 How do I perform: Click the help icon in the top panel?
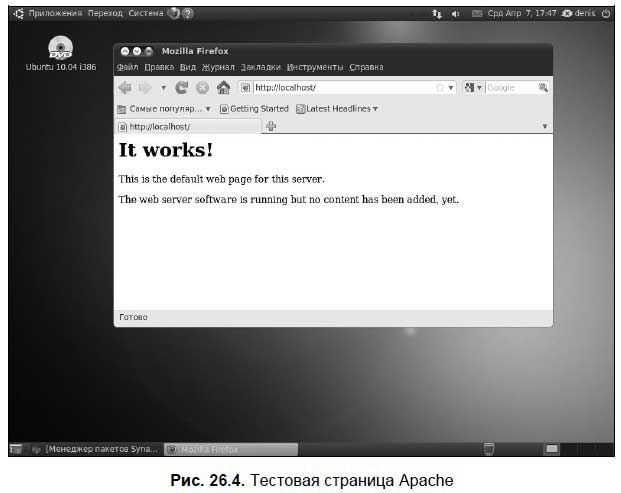tap(188, 14)
